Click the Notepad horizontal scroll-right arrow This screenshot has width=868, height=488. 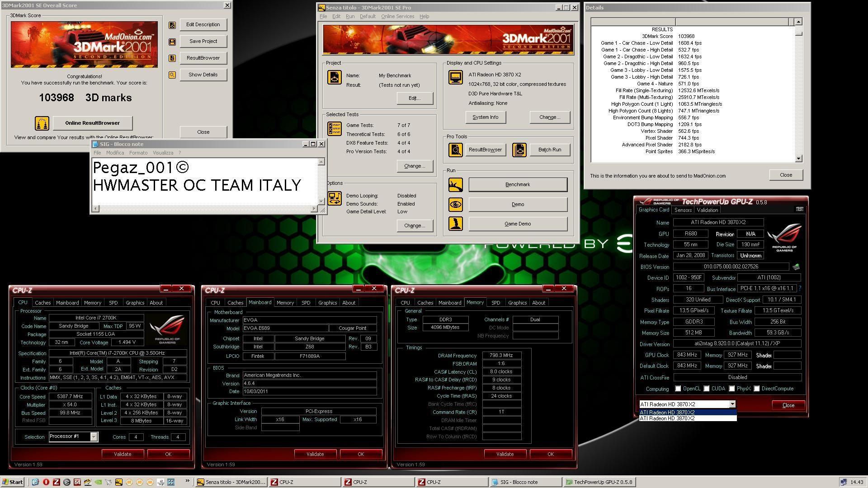click(314, 208)
